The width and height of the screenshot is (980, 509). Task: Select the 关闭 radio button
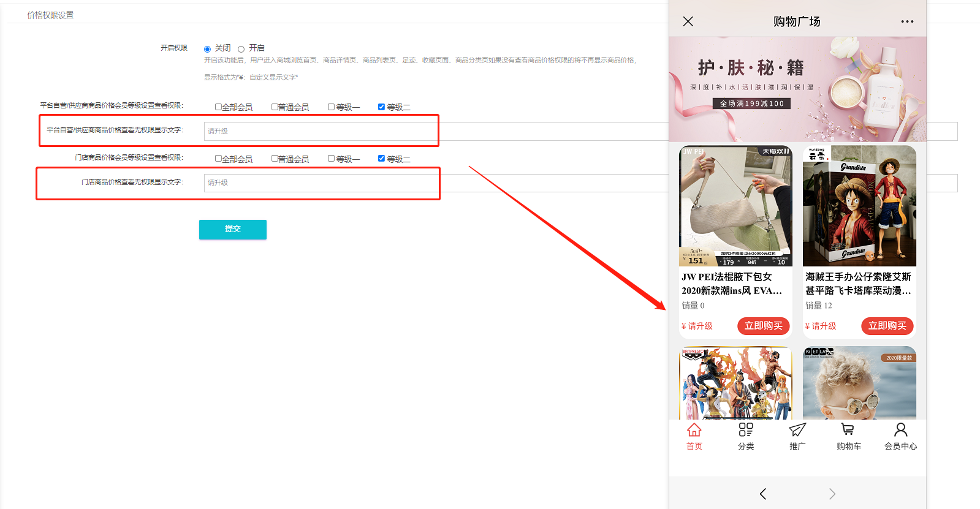[208, 49]
